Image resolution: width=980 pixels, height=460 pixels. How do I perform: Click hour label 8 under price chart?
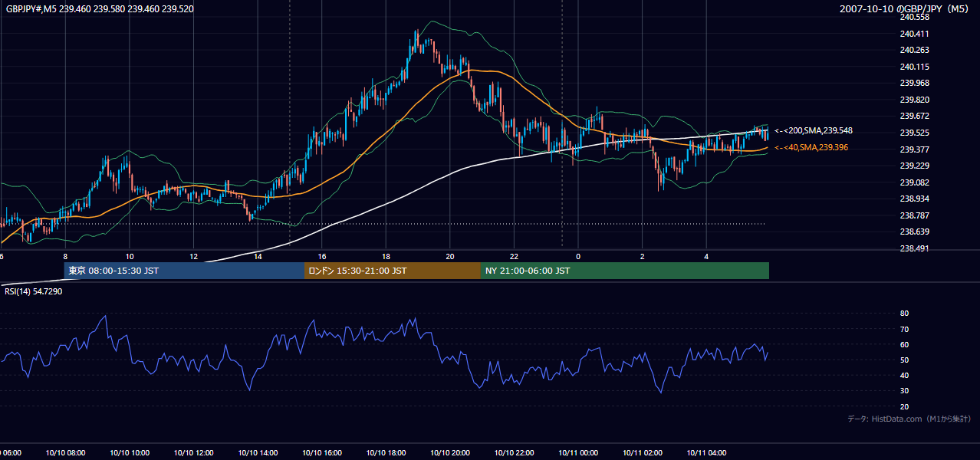65,256
